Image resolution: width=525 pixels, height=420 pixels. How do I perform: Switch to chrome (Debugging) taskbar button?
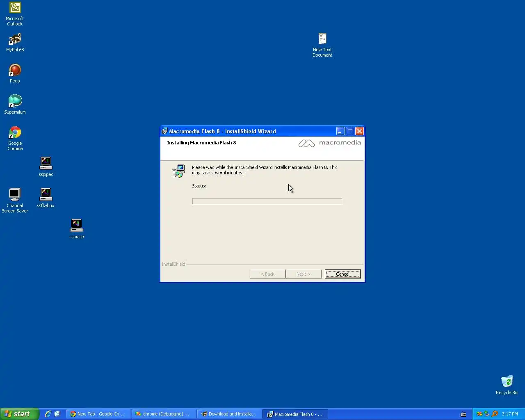point(164,414)
